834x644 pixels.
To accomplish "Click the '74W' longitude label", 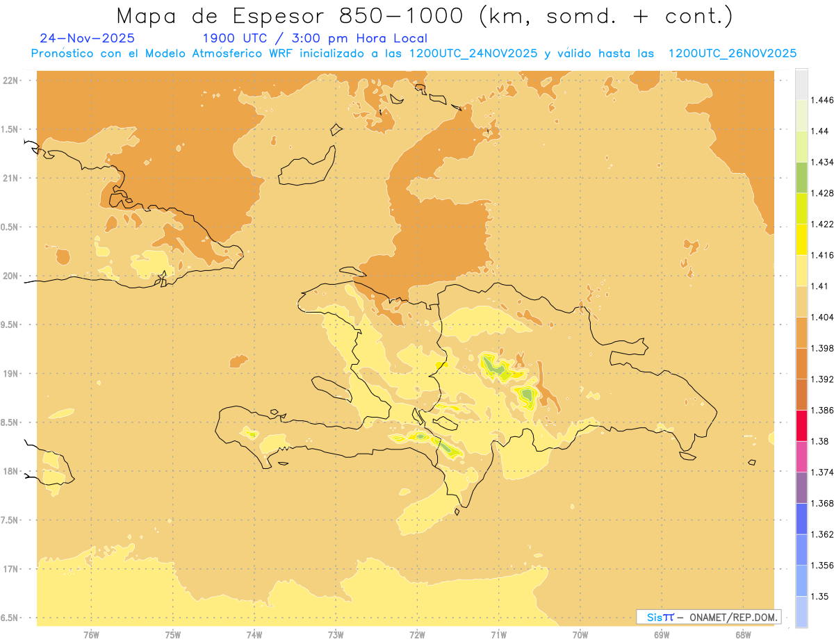I will tap(254, 635).
